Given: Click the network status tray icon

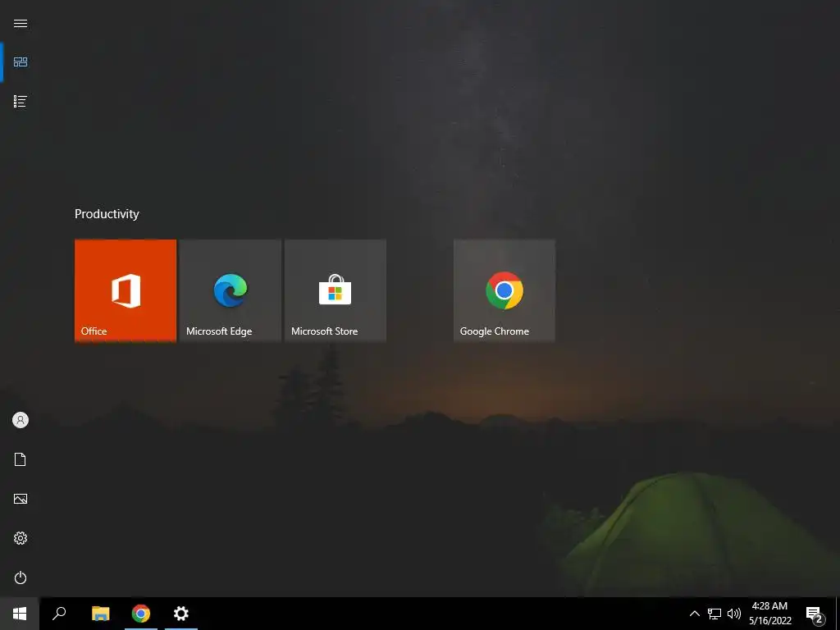Looking at the screenshot, I should pyautogui.click(x=714, y=614).
